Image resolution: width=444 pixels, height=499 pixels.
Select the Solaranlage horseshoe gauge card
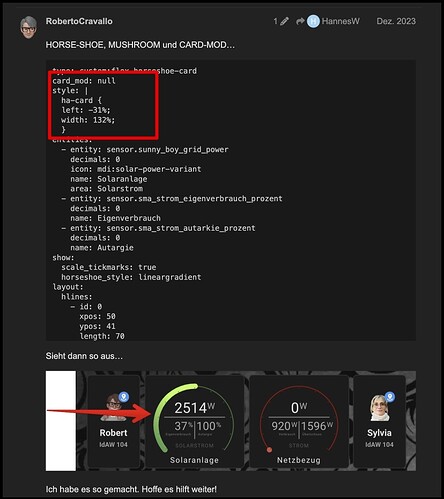(194, 422)
